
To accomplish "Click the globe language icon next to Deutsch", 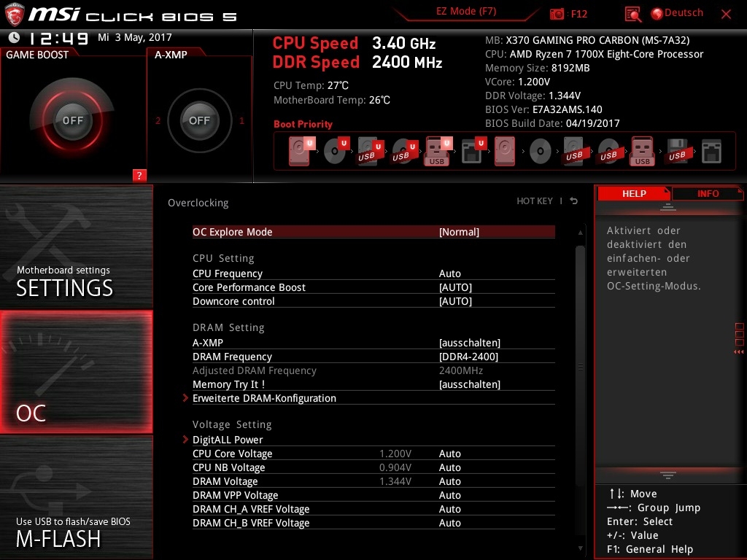I will [x=657, y=14].
